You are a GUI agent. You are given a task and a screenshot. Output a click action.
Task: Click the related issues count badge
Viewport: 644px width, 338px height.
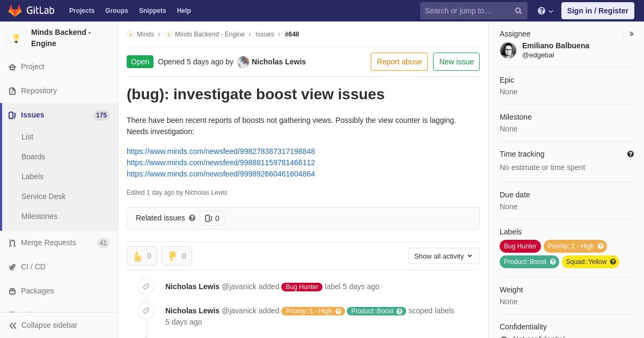pos(212,218)
